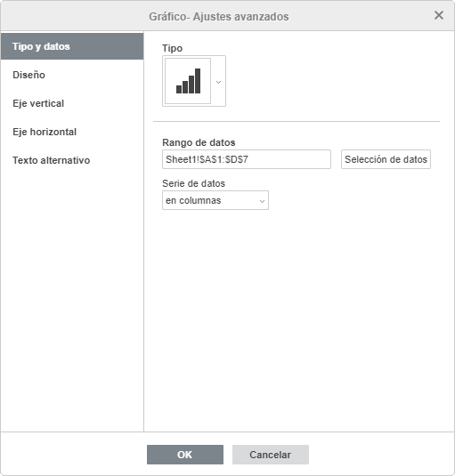Close the Gráfico Ajustes avanzados dialog
Image resolution: width=455 pixels, height=476 pixels.
point(439,15)
